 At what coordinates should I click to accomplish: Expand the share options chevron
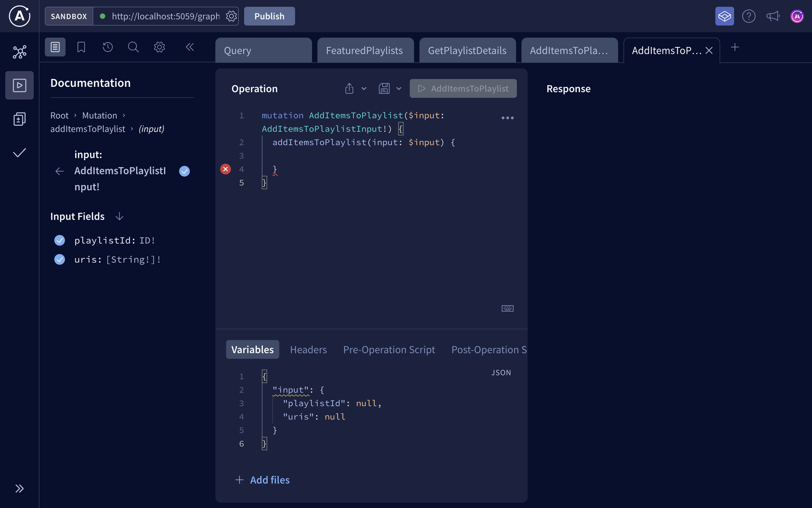[x=364, y=88]
